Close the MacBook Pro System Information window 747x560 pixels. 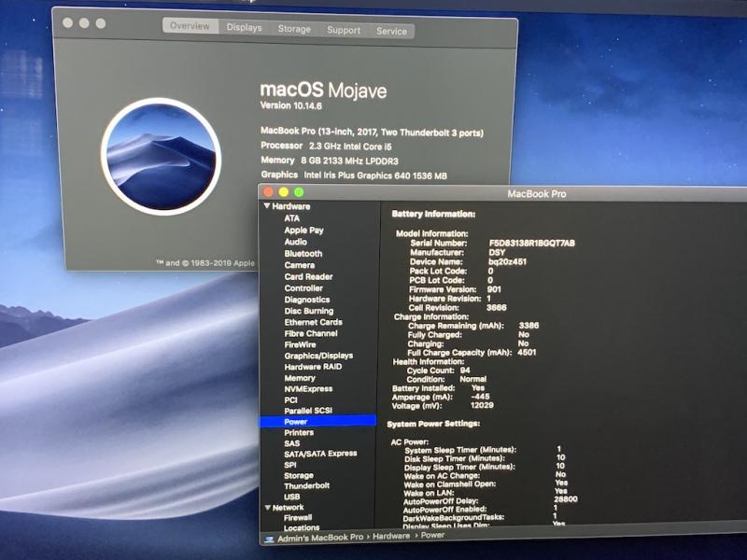pyautogui.click(x=268, y=192)
